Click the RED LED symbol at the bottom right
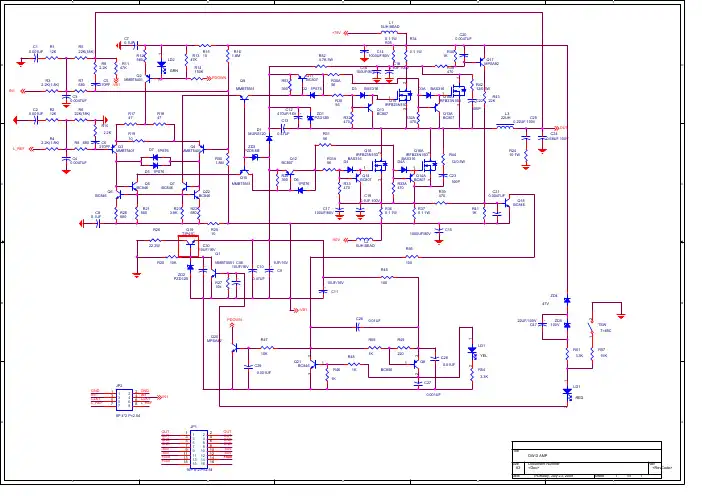The image size is (702, 496). click(567, 393)
